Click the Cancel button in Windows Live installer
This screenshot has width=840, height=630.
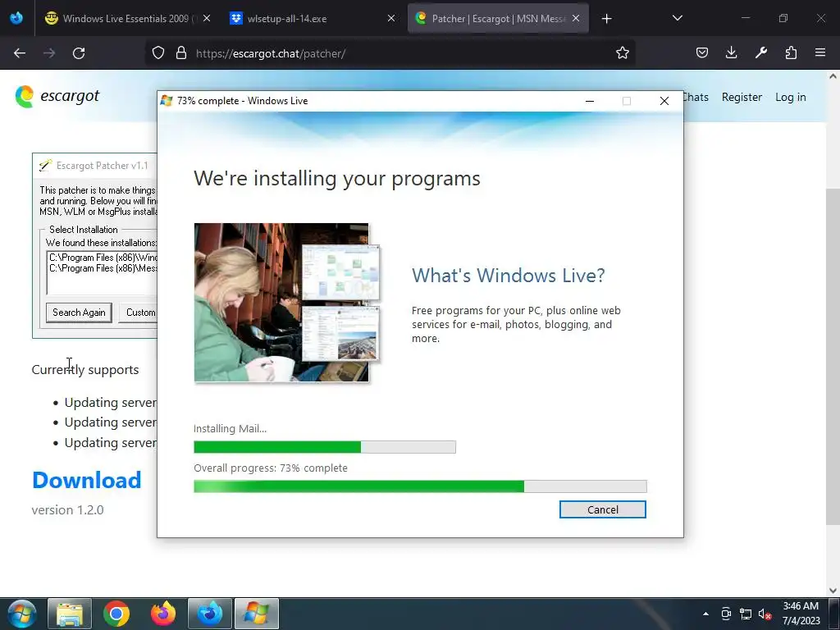click(x=602, y=509)
